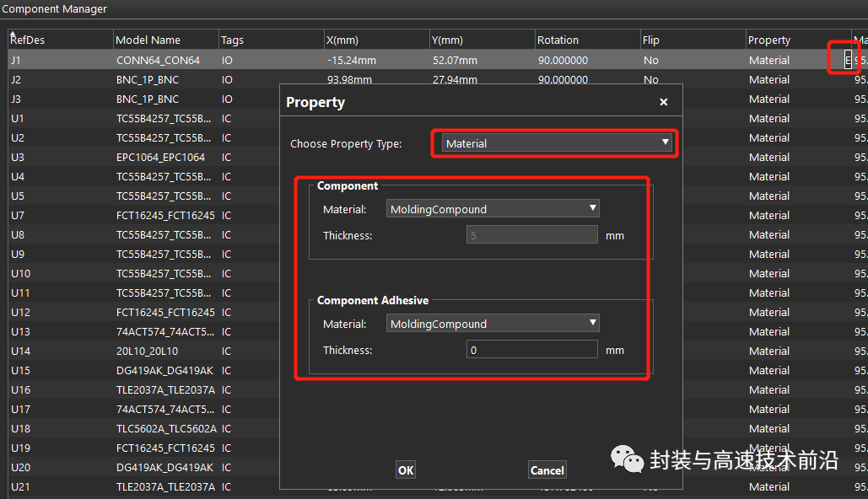Open the Component Adhesive Material dropdown
This screenshot has height=499, width=868.
pyautogui.click(x=493, y=324)
